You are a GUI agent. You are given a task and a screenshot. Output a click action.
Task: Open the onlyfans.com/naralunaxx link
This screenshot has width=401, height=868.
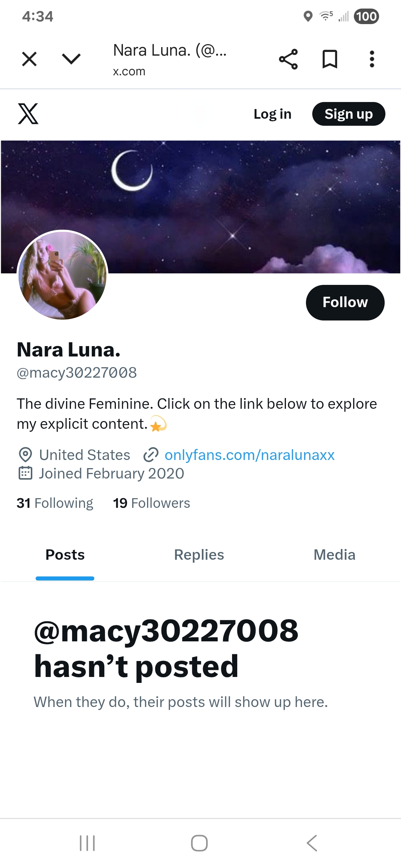(250, 455)
